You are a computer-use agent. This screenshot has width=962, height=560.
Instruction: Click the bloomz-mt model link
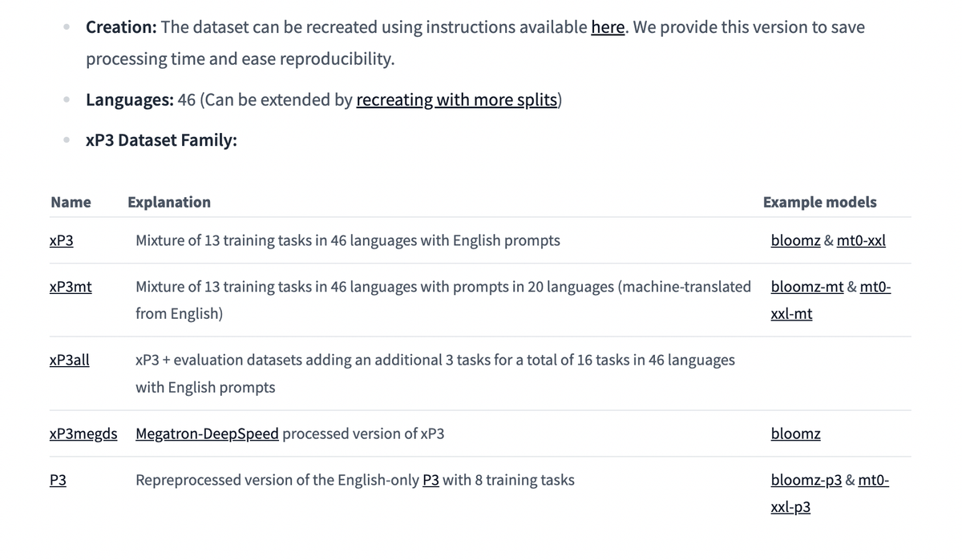(x=806, y=287)
